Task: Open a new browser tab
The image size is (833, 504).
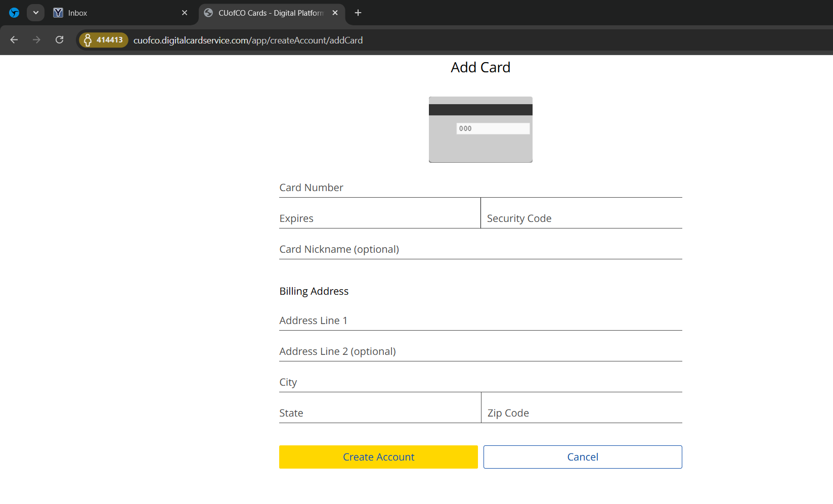Action: tap(358, 13)
